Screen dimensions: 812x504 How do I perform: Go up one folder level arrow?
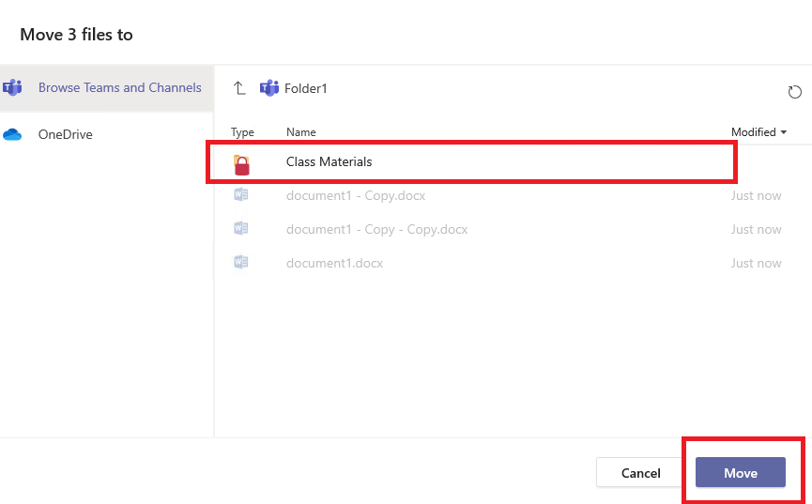[x=238, y=88]
